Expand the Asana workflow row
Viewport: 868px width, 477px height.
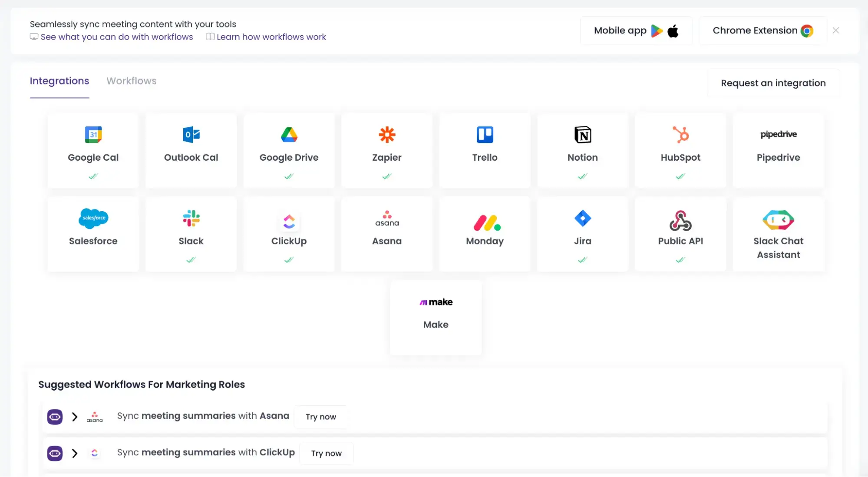(x=75, y=417)
